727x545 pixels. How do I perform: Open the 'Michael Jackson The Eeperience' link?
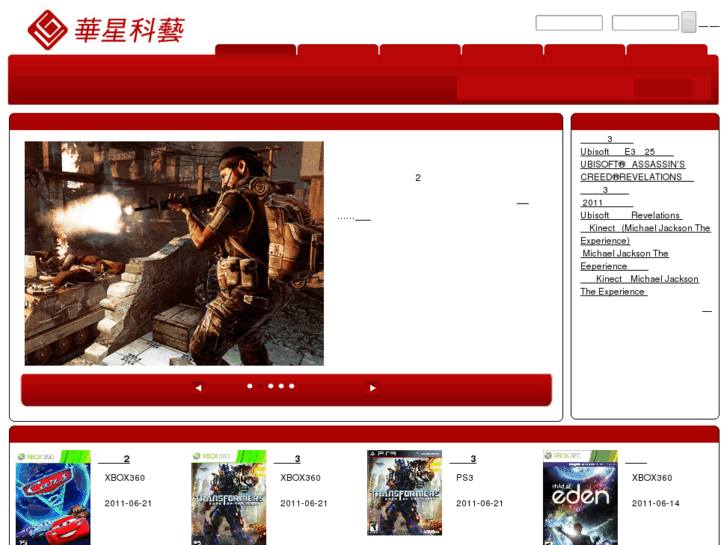(624, 260)
